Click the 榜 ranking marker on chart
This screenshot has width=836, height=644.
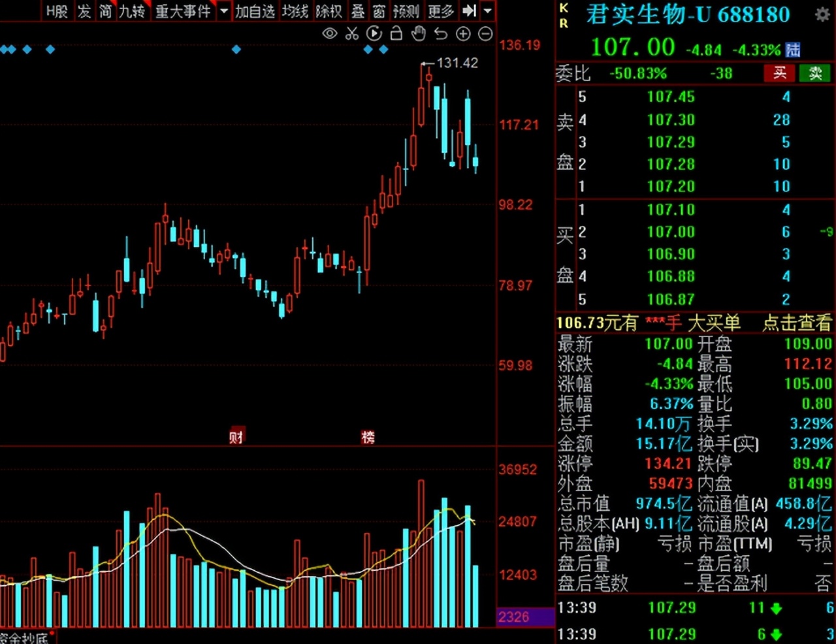pos(368,437)
